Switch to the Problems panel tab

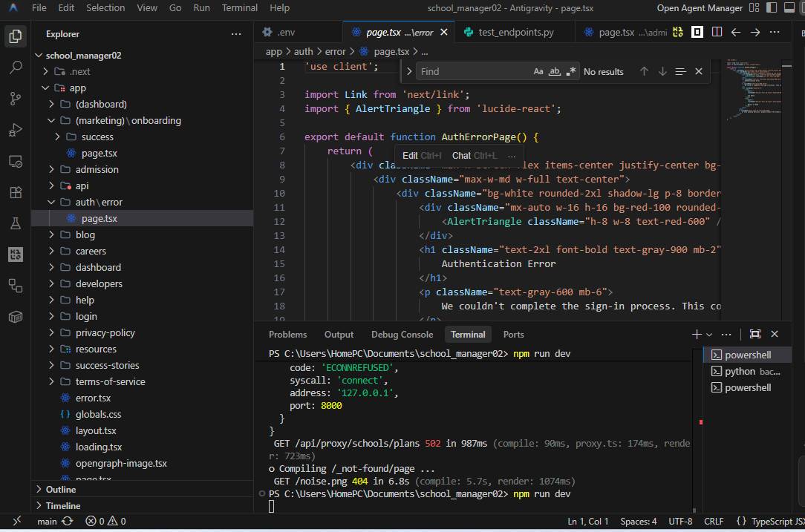287,335
